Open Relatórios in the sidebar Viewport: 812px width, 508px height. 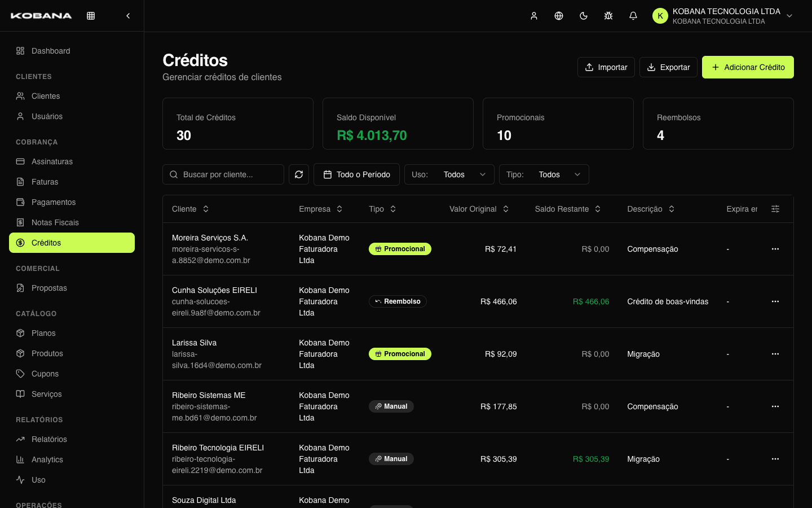tap(72, 439)
